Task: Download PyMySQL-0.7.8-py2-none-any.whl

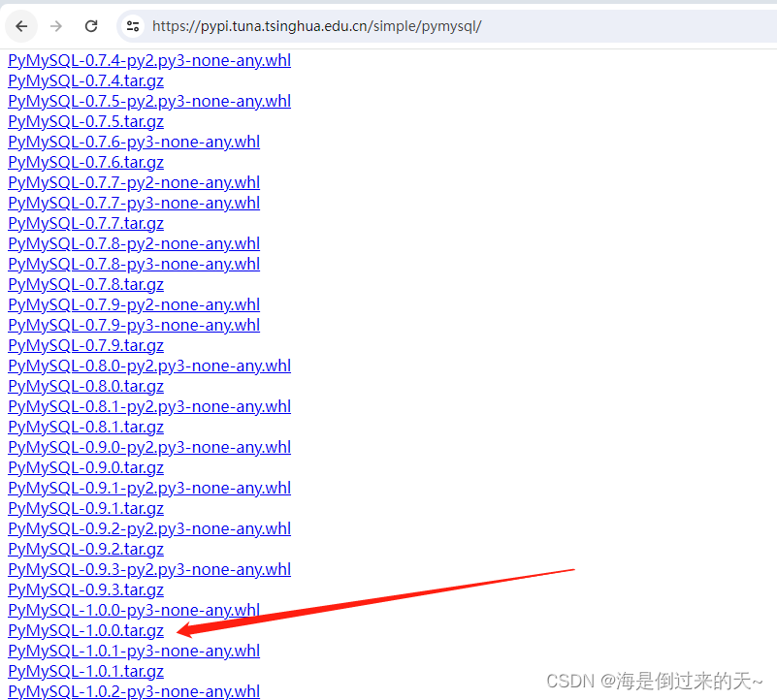Action: tap(134, 243)
